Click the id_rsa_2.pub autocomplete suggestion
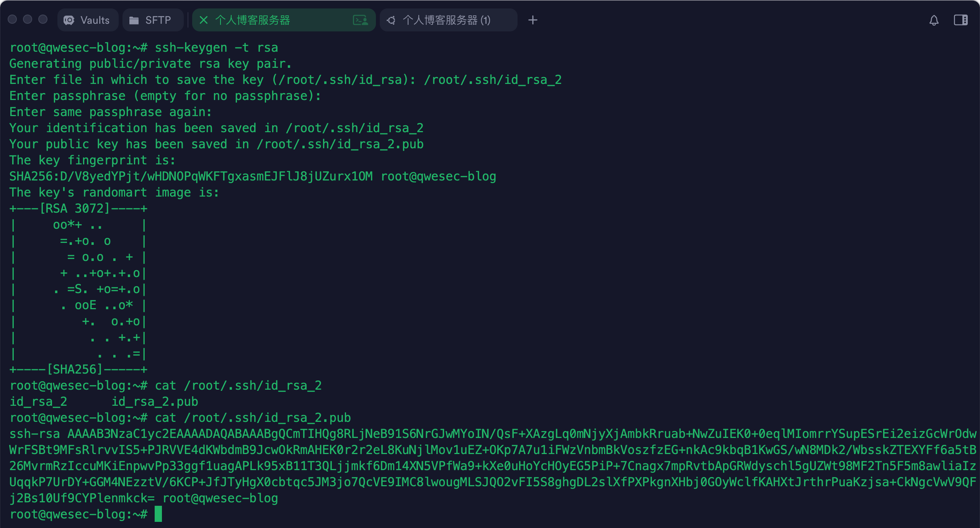The image size is (980, 528). click(155, 402)
